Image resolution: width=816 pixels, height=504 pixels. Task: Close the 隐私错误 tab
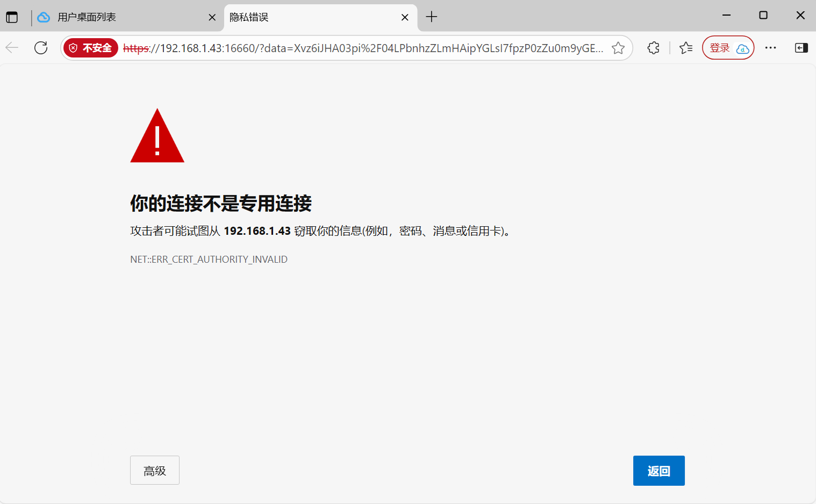[x=405, y=17]
